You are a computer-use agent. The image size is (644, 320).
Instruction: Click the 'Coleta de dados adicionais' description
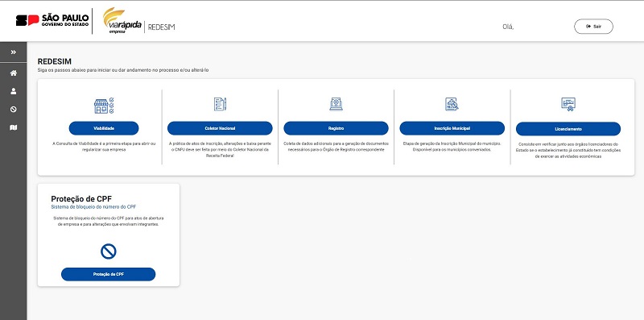click(336, 147)
